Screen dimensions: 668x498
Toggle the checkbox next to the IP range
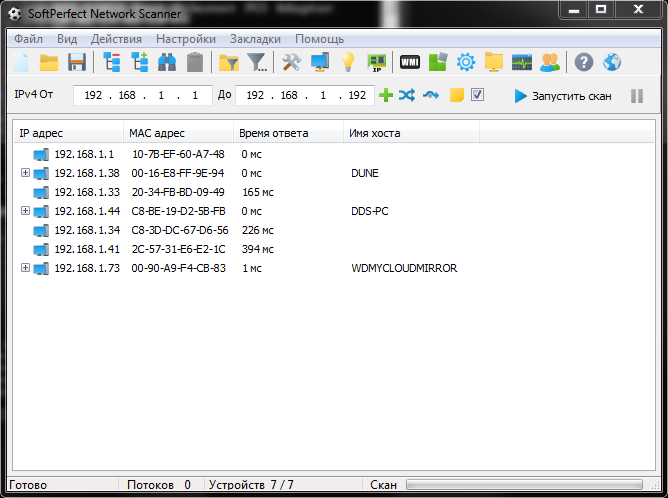coord(478,95)
